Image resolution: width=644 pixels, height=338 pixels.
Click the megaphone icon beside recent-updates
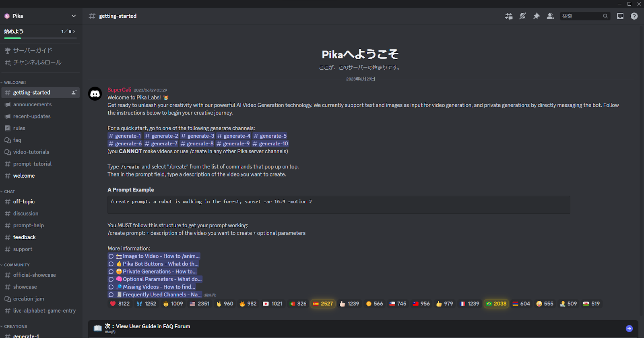coord(7,116)
